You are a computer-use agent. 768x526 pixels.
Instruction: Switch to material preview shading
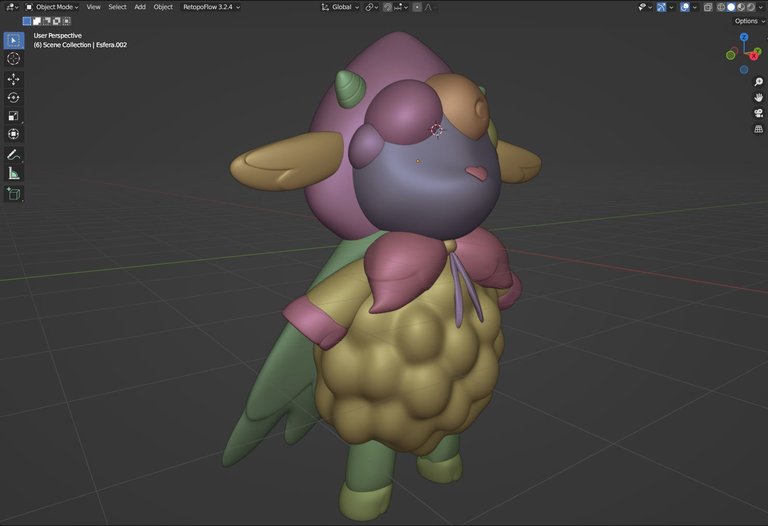click(x=741, y=7)
